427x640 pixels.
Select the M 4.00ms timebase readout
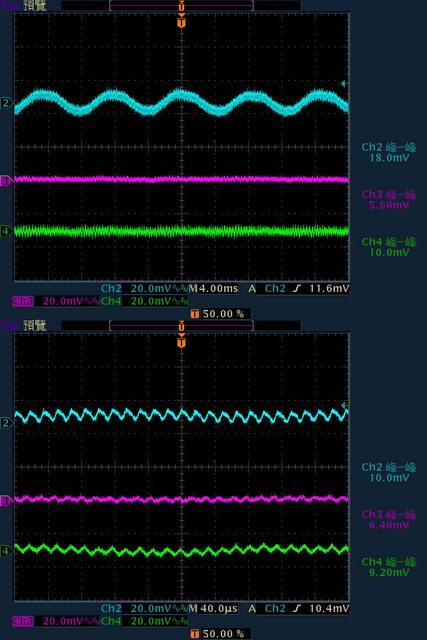213,289
